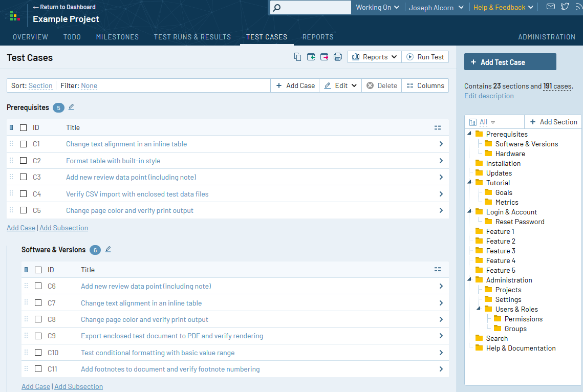Switch to the Overview tab
The height and width of the screenshot is (392, 583).
31,37
